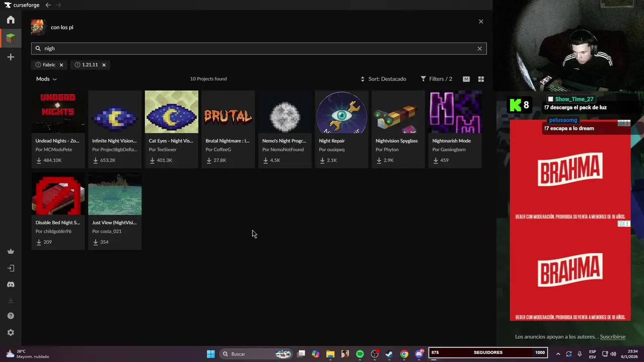
Task: Click the upper Brahma advertisement banner
Action: tap(570, 170)
